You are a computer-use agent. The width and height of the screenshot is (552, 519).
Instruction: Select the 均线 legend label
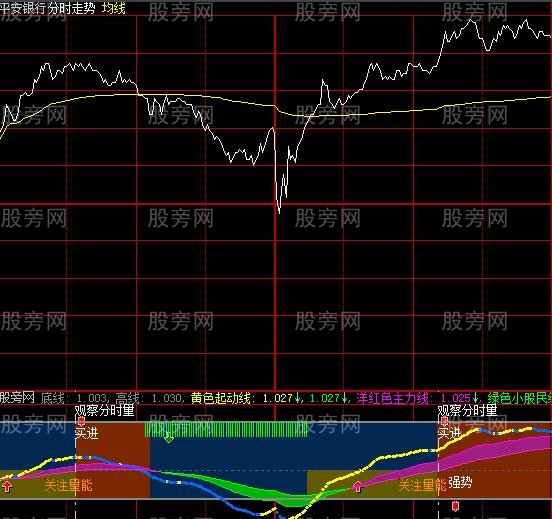click(x=113, y=8)
